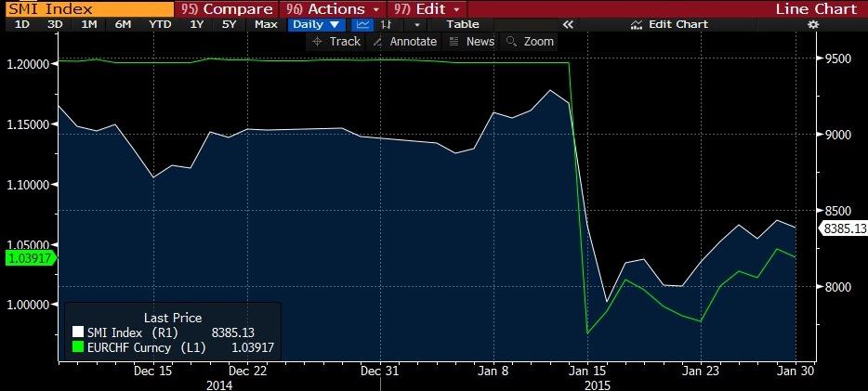
Task: Activate the Zoom magnifier tool
Action: click(529, 42)
